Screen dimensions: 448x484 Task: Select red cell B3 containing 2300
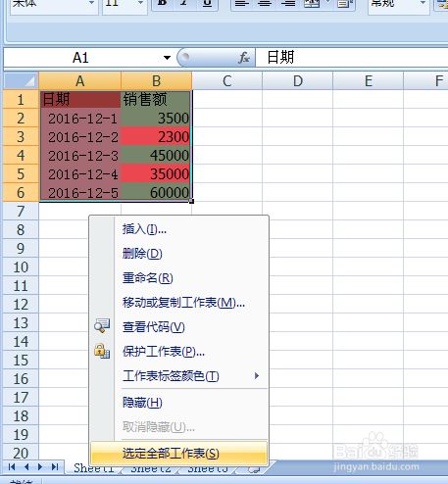[156, 136]
